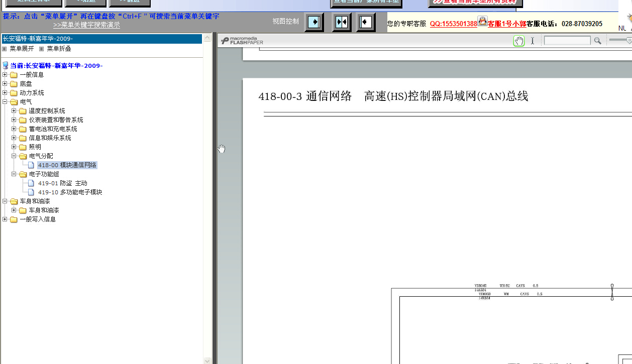Click the 长安福特-新嘉年华-2009- header bar
The width and height of the screenshot is (632, 364).
(102, 39)
